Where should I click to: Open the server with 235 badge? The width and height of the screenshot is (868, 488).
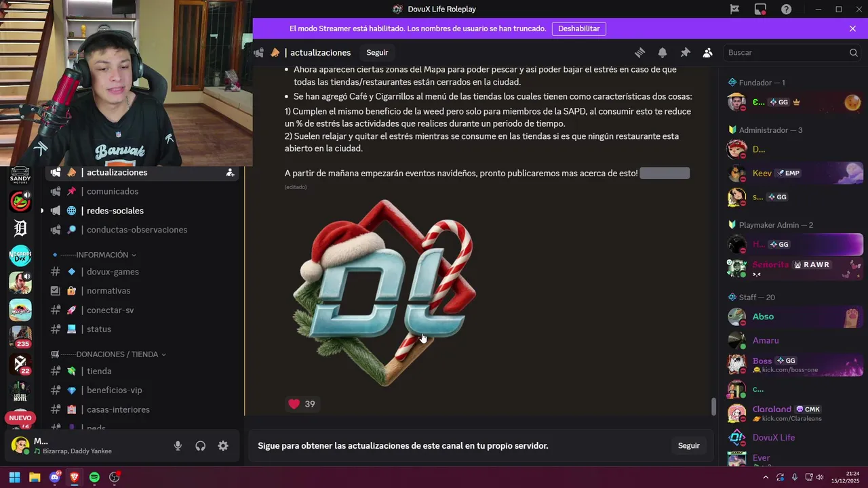coord(20,337)
